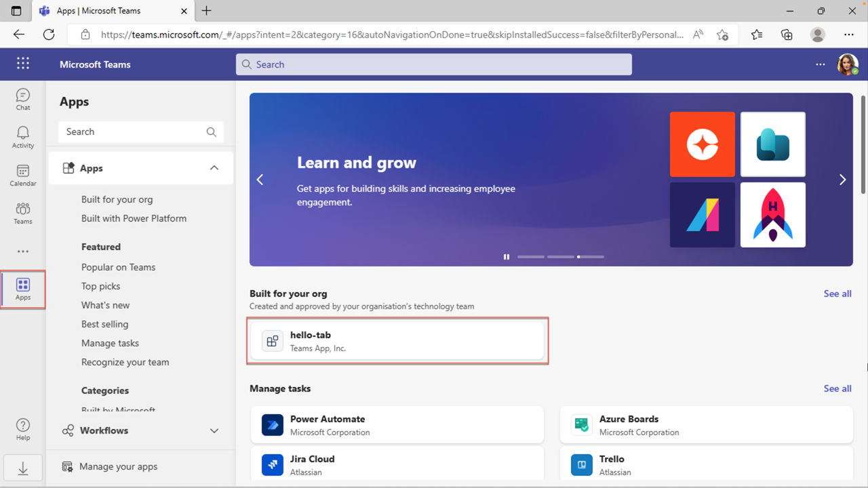Click the read aloud icon in address bar

(x=698, y=35)
